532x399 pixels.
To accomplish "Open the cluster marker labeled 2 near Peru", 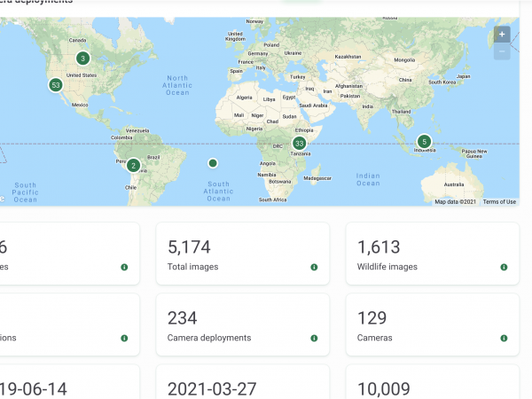I will (x=134, y=166).
